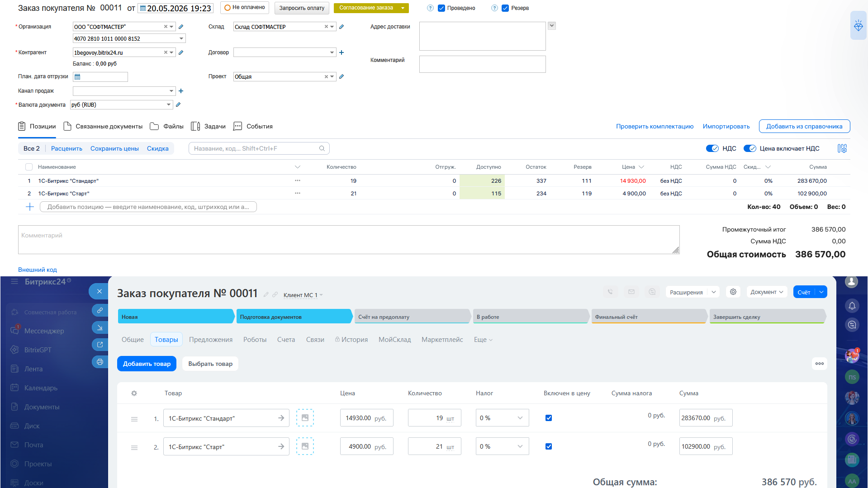Select all positions with header checkbox

(x=29, y=167)
